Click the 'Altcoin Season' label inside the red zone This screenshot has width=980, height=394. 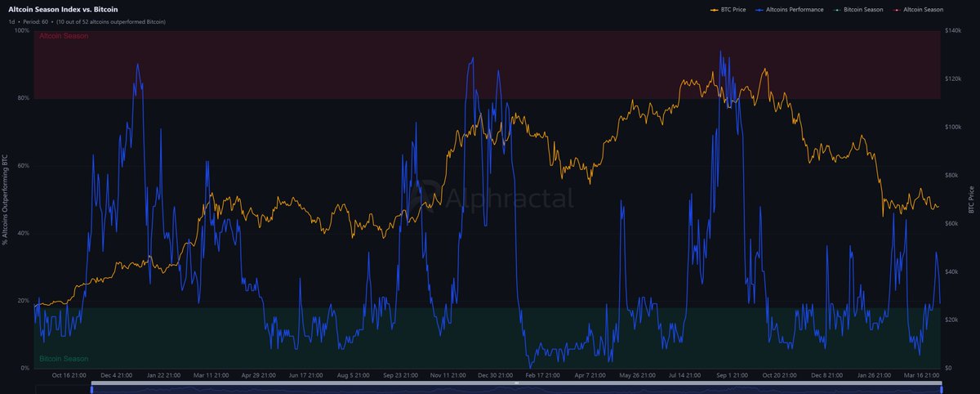[65, 37]
